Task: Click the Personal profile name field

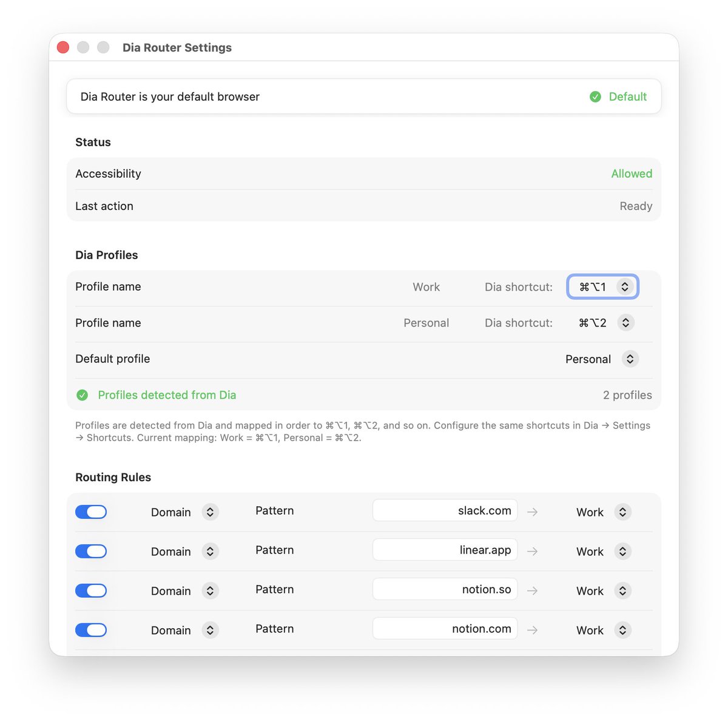Action: click(426, 323)
